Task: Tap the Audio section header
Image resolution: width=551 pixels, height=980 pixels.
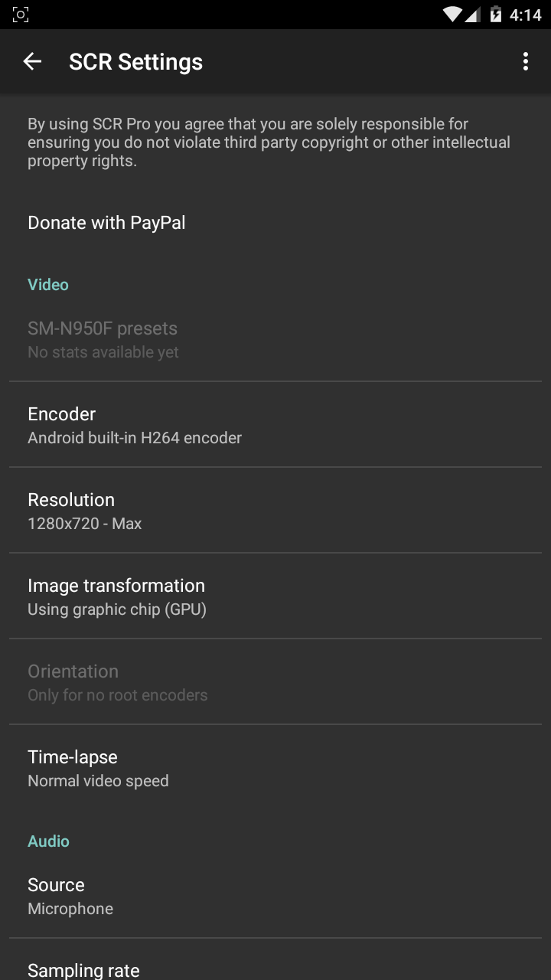Action: click(x=48, y=841)
